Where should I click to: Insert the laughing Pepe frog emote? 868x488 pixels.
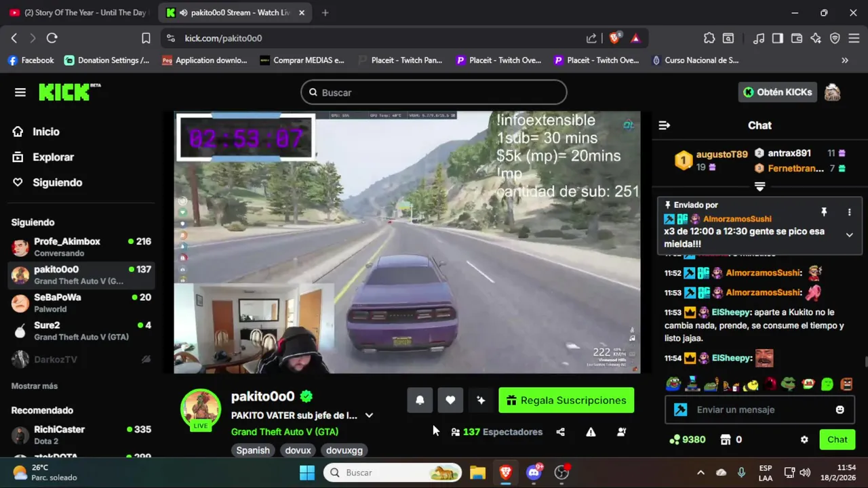point(673,384)
